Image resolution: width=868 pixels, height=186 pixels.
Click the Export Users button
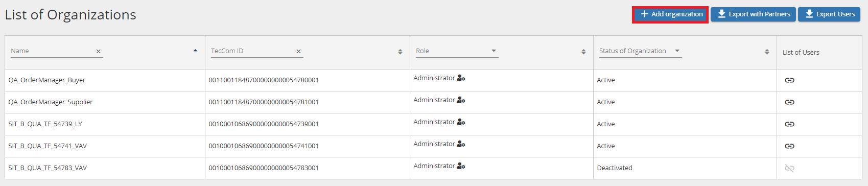point(829,14)
